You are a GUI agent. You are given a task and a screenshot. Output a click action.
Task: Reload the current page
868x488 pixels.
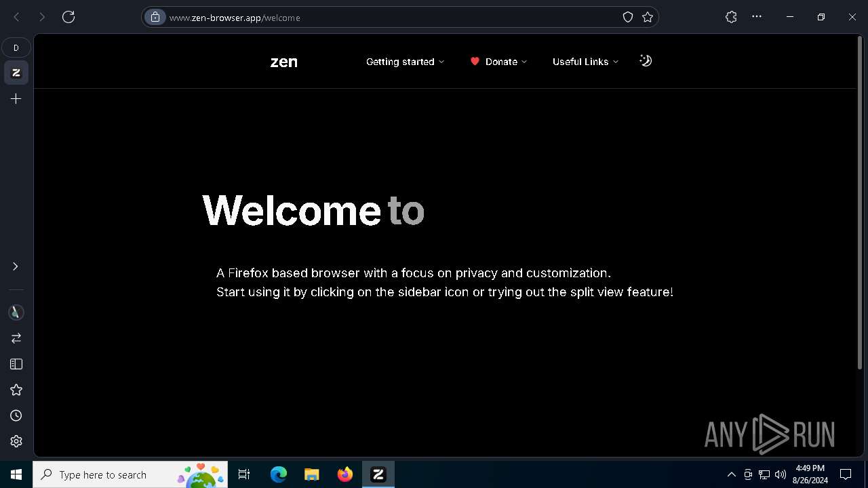[68, 17]
